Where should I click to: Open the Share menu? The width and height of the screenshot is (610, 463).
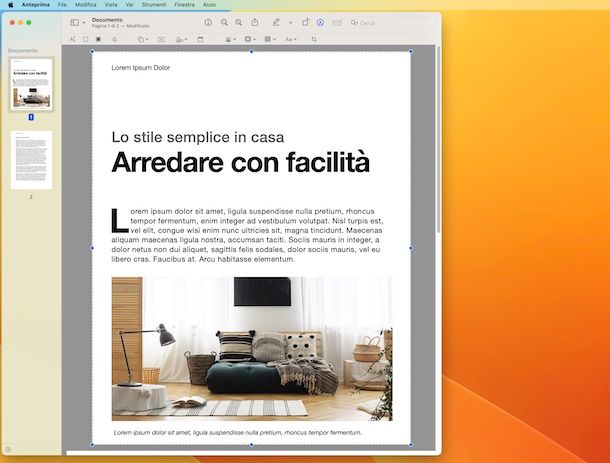pyautogui.click(x=254, y=23)
